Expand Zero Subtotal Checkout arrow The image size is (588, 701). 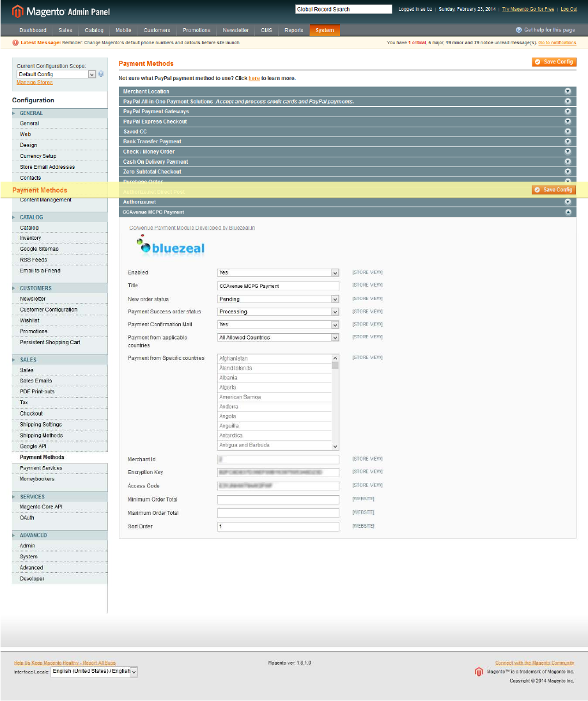(x=568, y=171)
